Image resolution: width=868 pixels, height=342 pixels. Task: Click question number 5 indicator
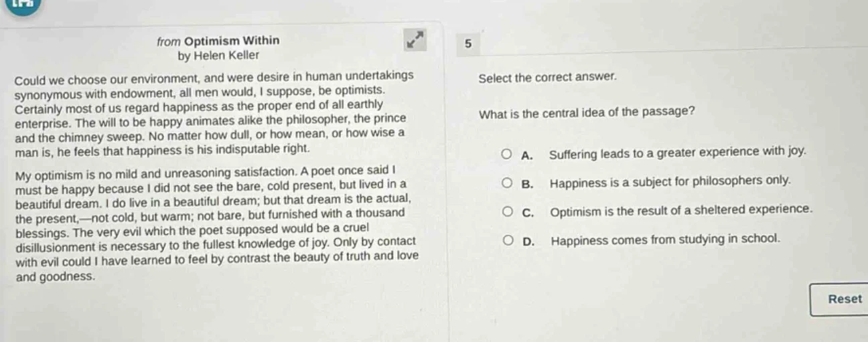click(x=467, y=44)
